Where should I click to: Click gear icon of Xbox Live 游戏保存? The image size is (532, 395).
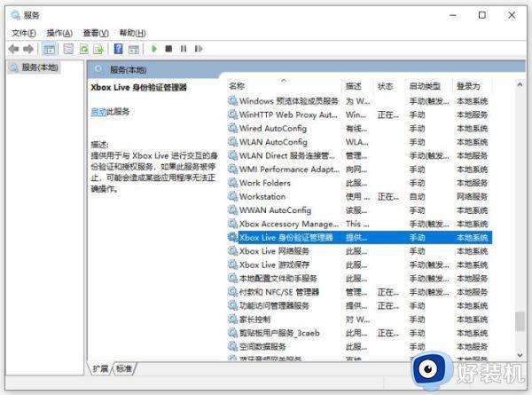[232, 265]
